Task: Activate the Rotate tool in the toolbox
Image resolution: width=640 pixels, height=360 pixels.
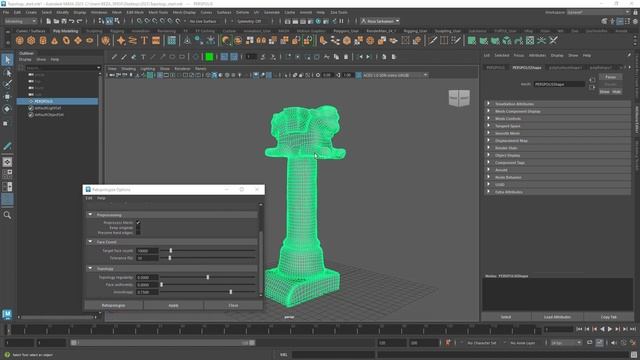Action: point(7,109)
